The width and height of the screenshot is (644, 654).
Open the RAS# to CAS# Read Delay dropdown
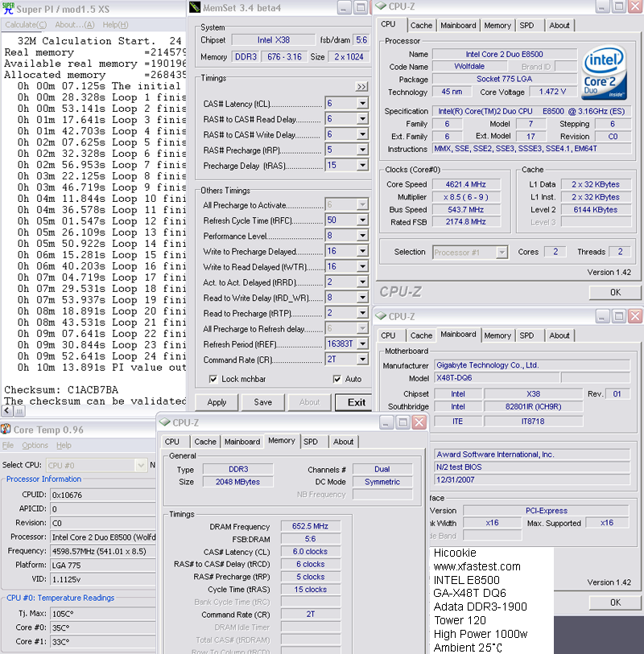click(x=362, y=119)
